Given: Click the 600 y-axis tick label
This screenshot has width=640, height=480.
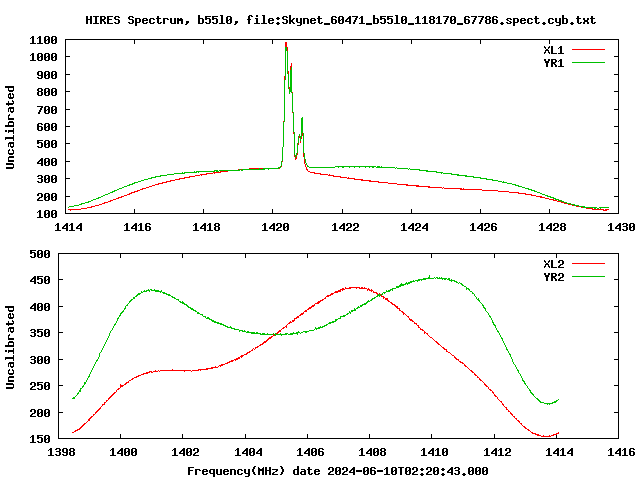Looking at the screenshot, I should (x=47, y=127).
